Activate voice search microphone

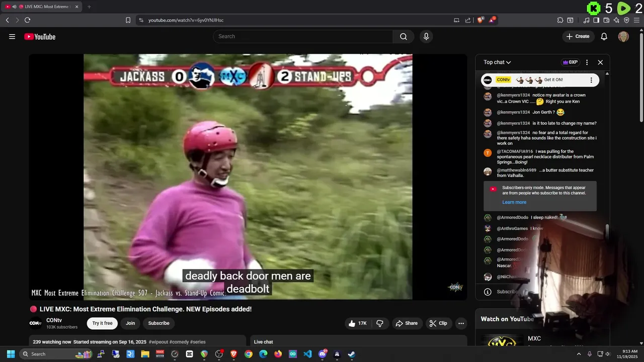click(426, 36)
